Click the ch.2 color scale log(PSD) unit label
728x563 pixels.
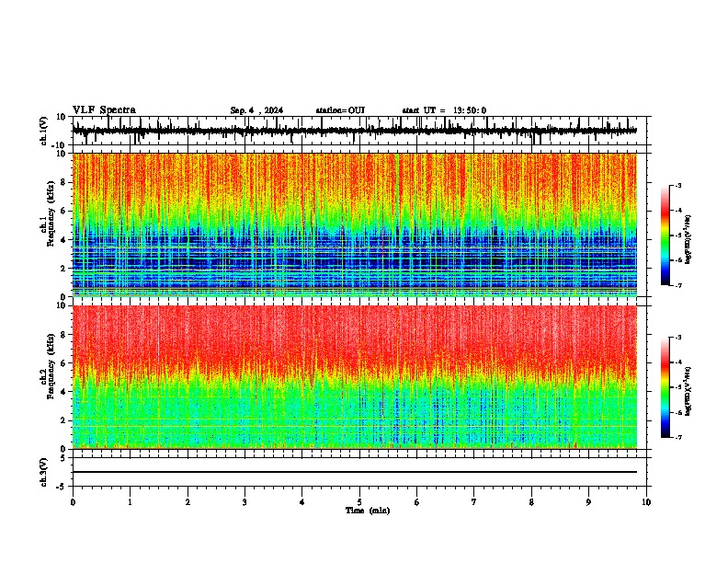[x=688, y=391]
